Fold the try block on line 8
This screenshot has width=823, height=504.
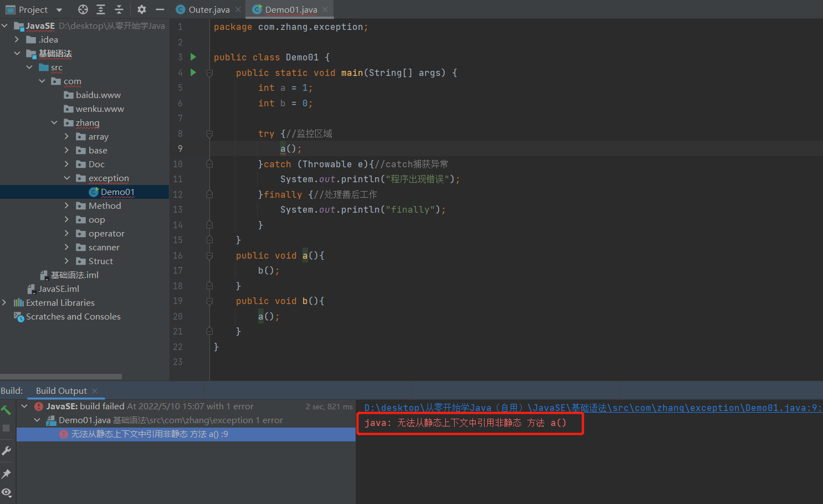click(x=209, y=133)
